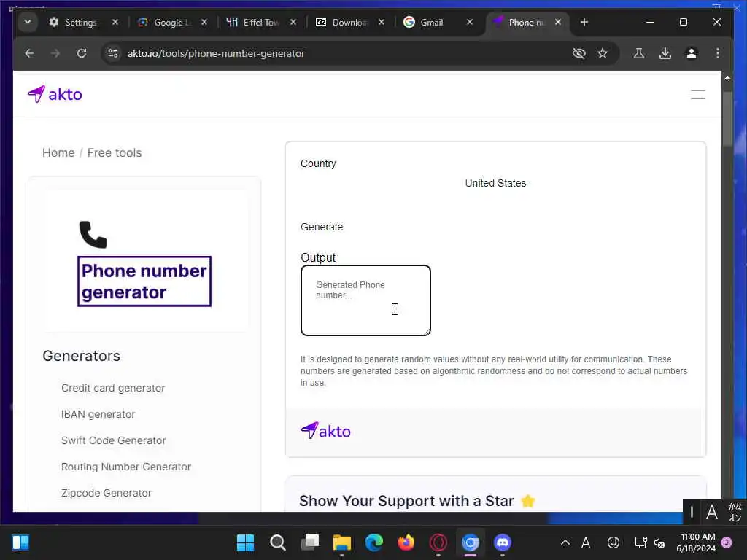
Task: Open IBAN generator link
Action: click(x=98, y=414)
